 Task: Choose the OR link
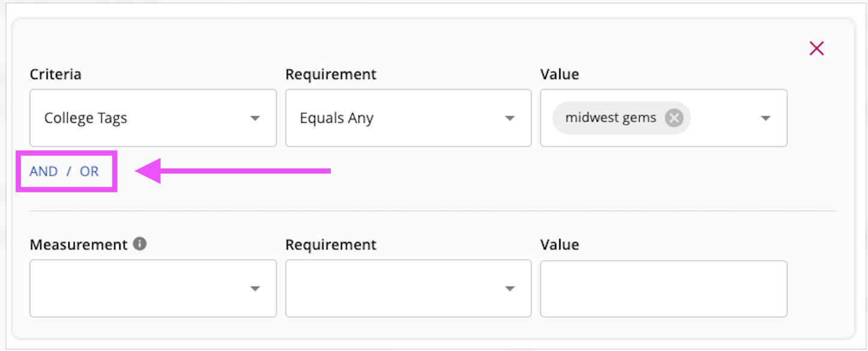89,171
